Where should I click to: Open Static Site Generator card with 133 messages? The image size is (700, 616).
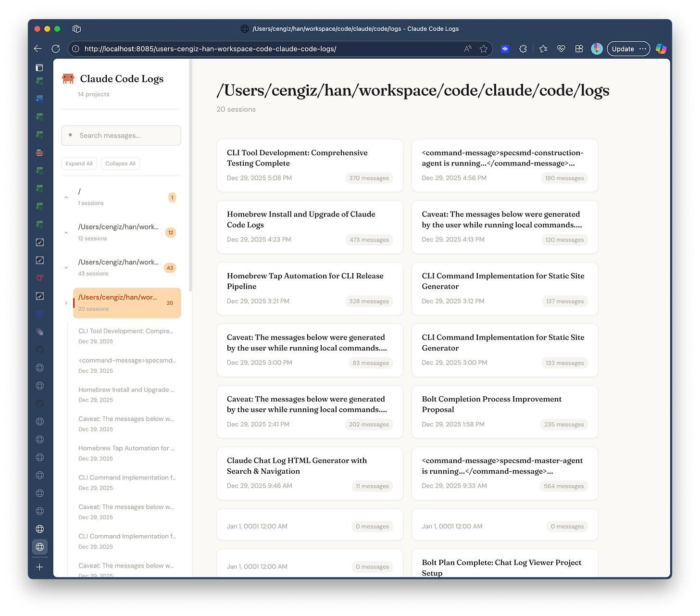(x=505, y=350)
